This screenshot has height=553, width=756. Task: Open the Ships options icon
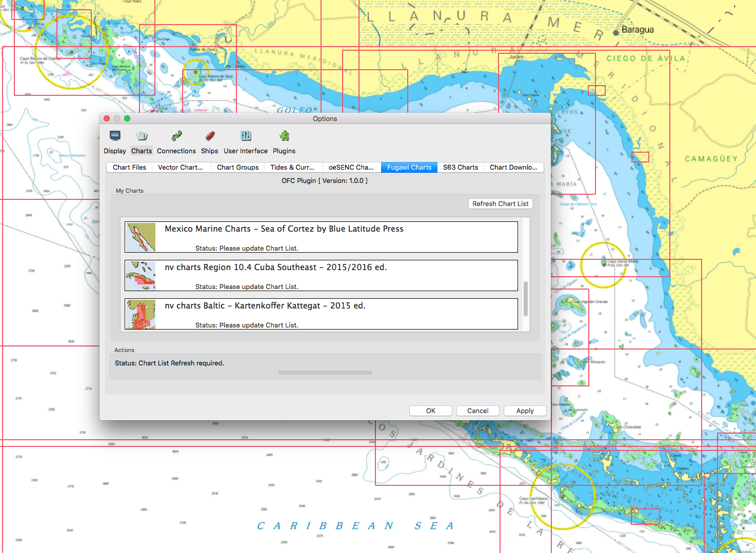(x=210, y=136)
